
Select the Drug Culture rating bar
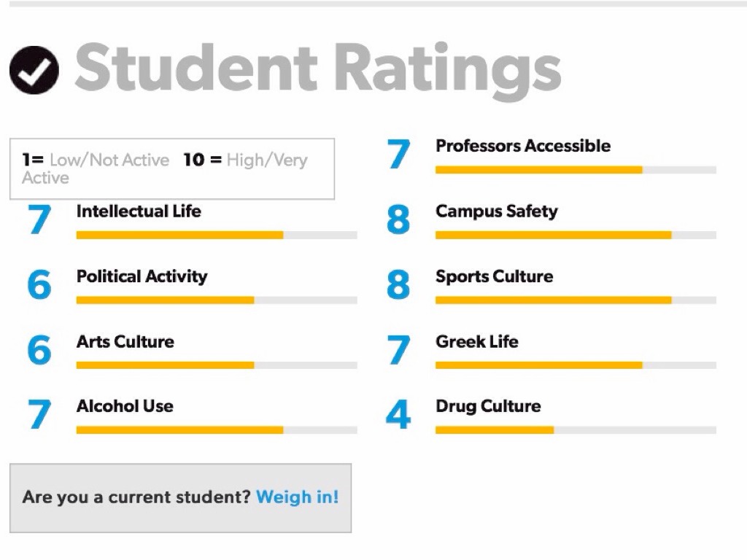pos(576,430)
